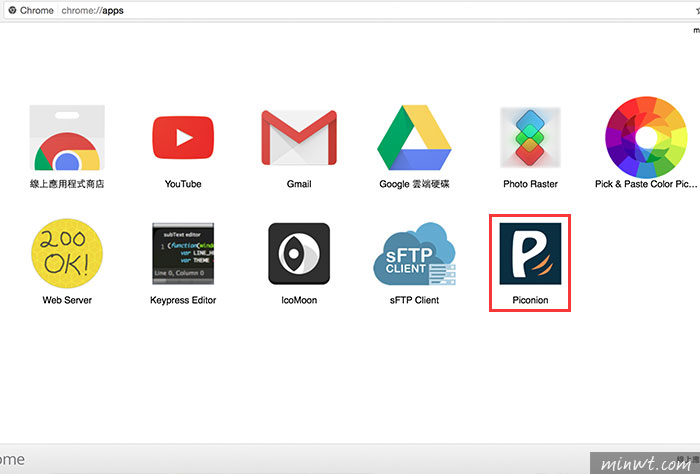Image resolution: width=700 pixels, height=474 pixels.
Task: Launch the IcoMoon eye icon
Action: tap(299, 254)
